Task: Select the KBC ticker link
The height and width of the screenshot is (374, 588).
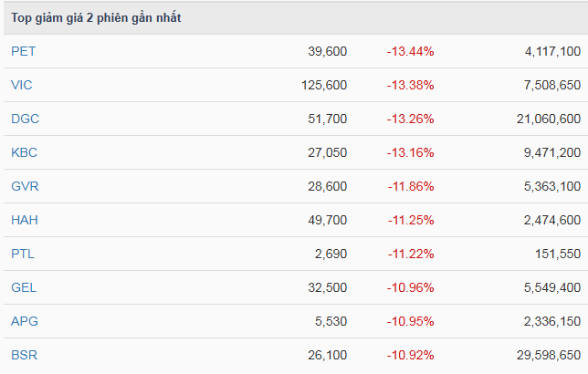Action: click(24, 152)
